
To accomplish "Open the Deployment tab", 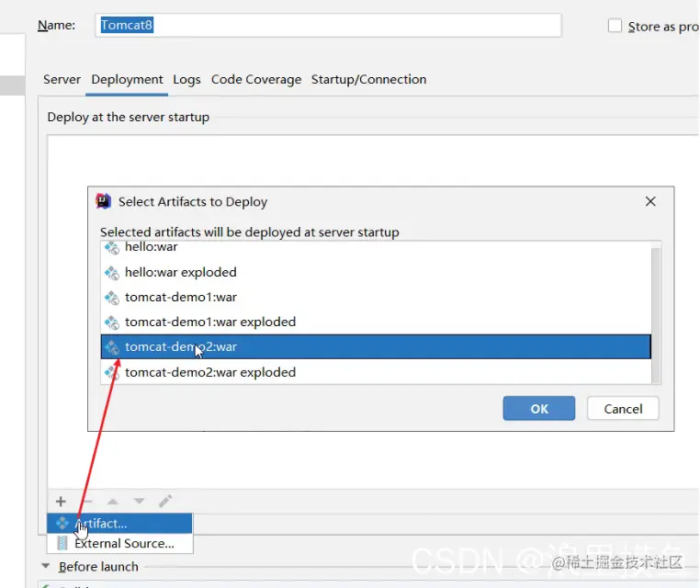I will [127, 79].
